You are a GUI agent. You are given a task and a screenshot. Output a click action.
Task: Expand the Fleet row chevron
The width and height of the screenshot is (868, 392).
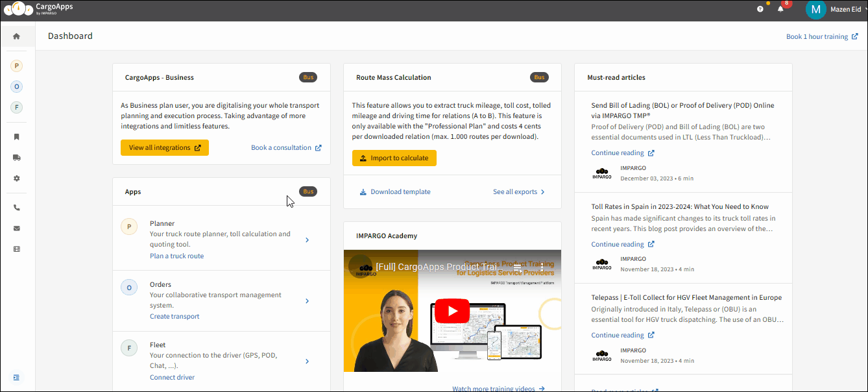coord(307,361)
